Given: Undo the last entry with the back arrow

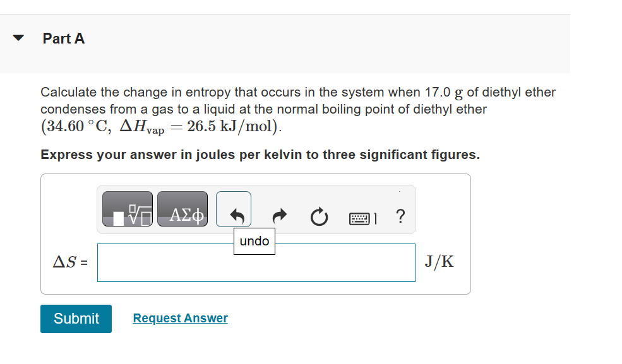Looking at the screenshot, I should (234, 209).
